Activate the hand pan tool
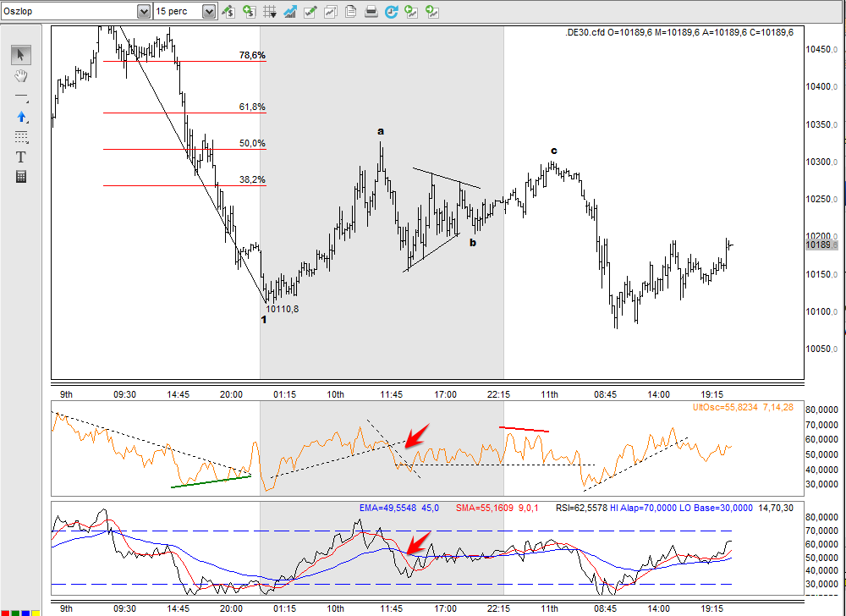 [x=21, y=76]
